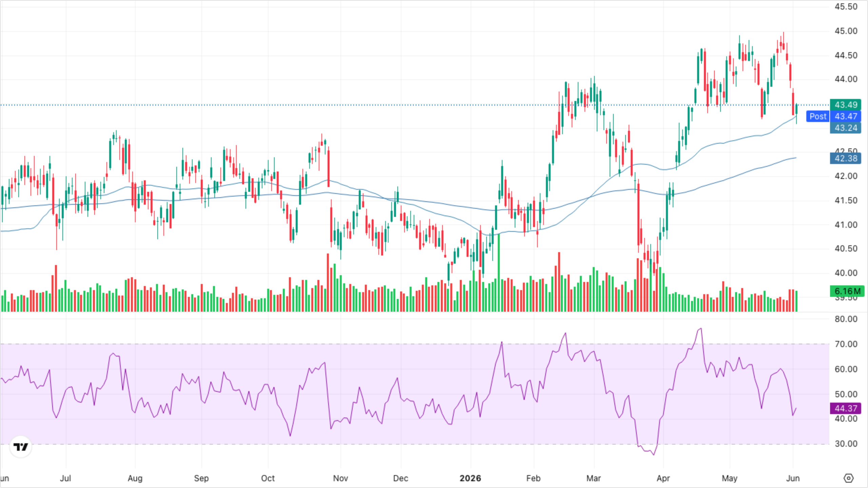This screenshot has width=868, height=488.
Task: Select the tallest red volume bar near April
Action: (x=638, y=285)
